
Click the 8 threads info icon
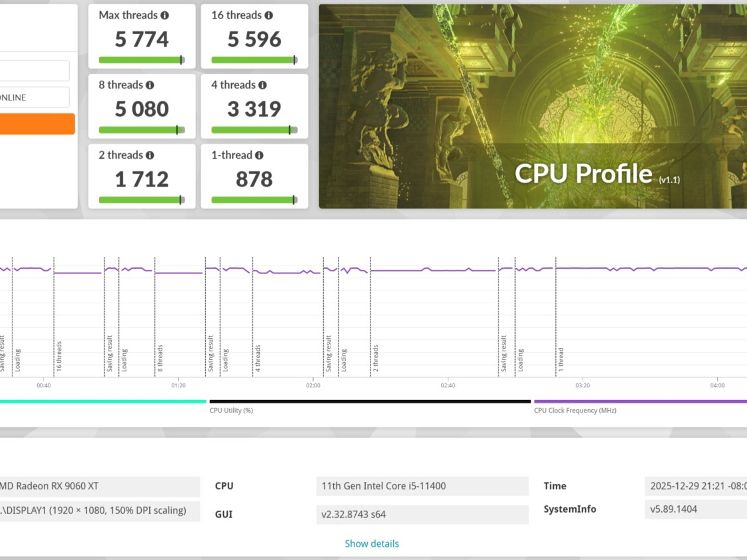(x=150, y=85)
